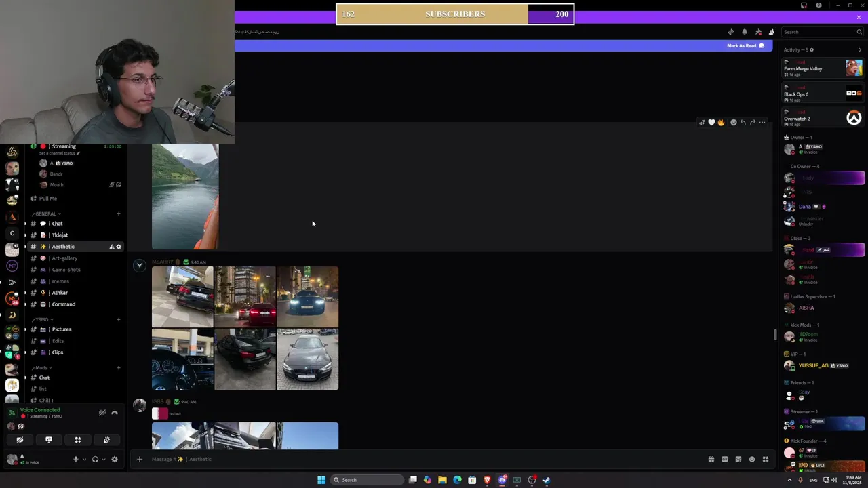
Task: Toggle screen share in voice panel
Action: pyautogui.click(x=49, y=440)
